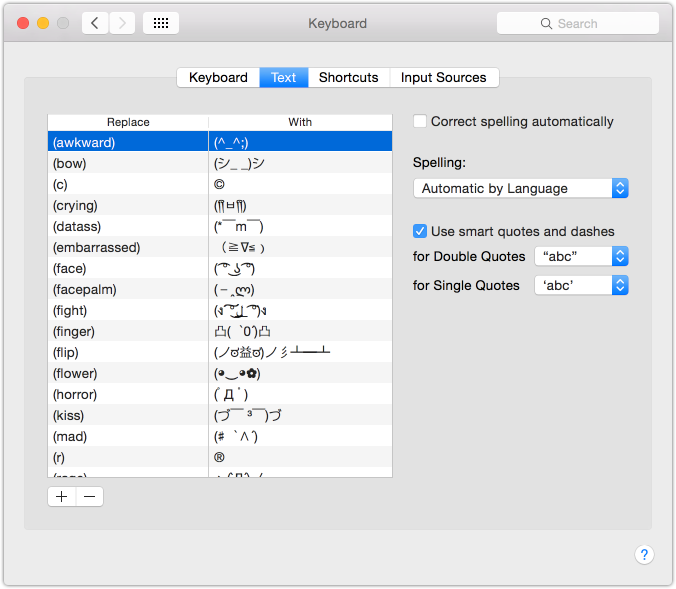Enable Correct spelling automatically checkbox
The height and width of the screenshot is (589, 676).
pos(420,121)
